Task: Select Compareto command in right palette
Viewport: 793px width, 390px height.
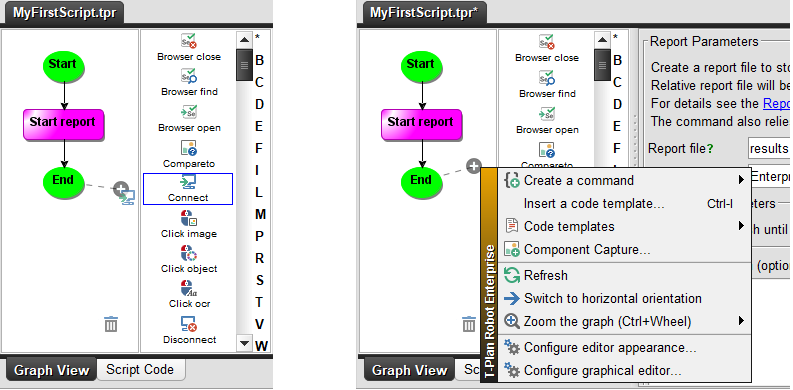Action: click(547, 156)
